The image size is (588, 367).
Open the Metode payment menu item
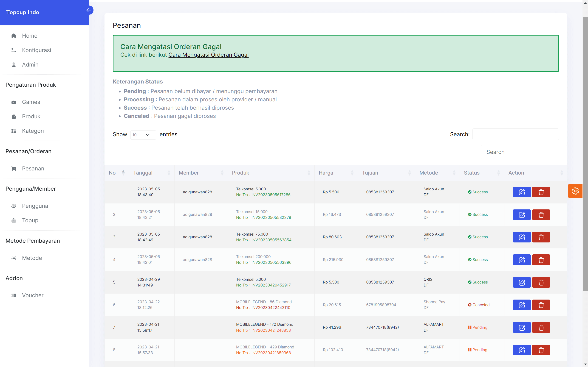pyautogui.click(x=32, y=258)
